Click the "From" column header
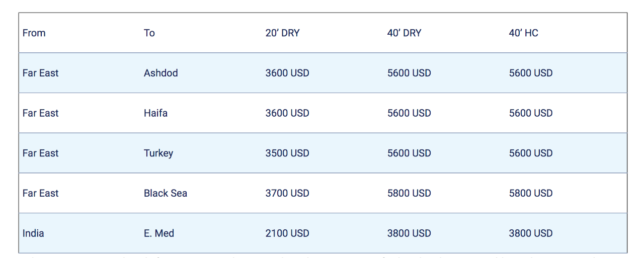This screenshot has height=258, width=644. (x=34, y=33)
